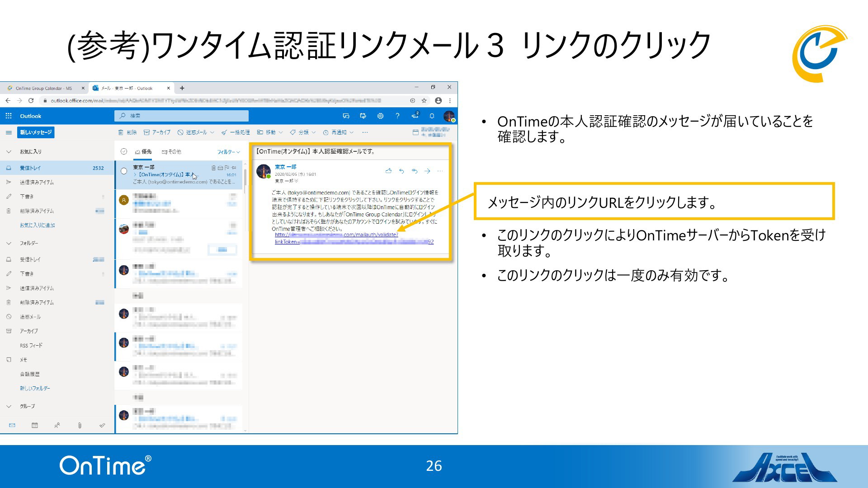Click 一括処理 in the mail toolbar
Viewport: 868px width, 488px height.
pos(236,132)
